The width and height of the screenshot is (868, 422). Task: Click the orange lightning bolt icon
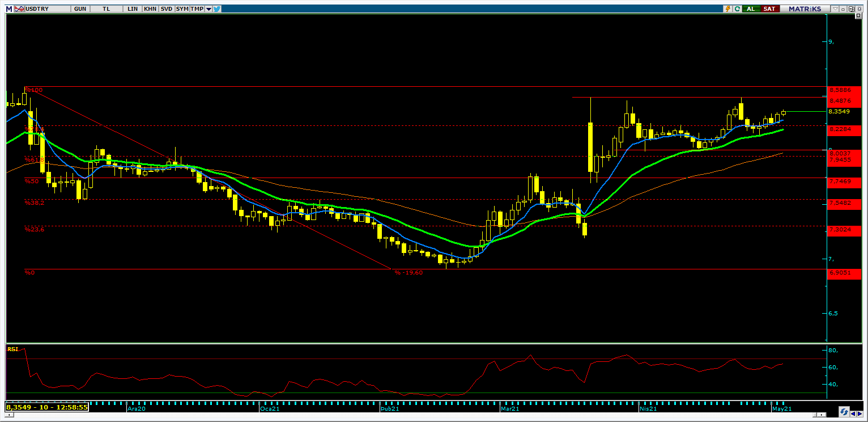728,9
